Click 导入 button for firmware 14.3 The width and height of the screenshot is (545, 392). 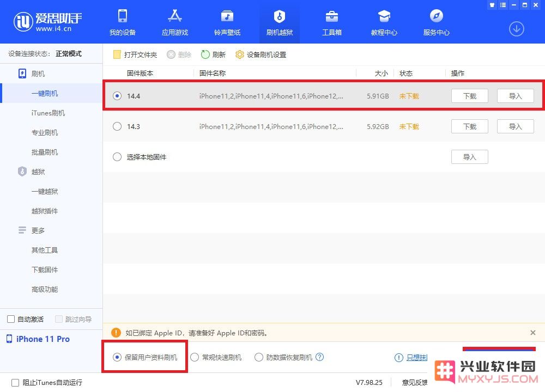[516, 126]
